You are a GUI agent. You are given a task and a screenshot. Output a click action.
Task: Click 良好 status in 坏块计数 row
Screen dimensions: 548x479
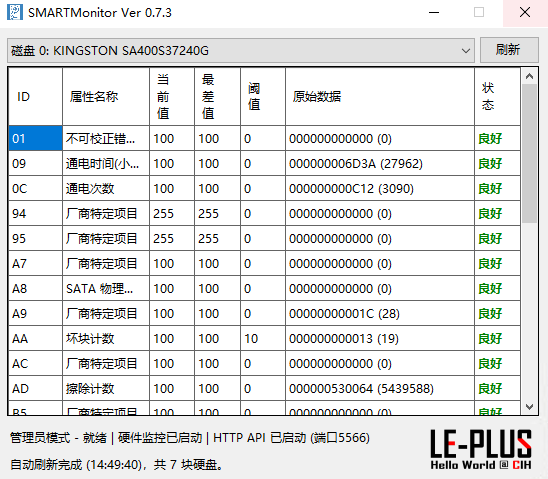click(x=497, y=339)
